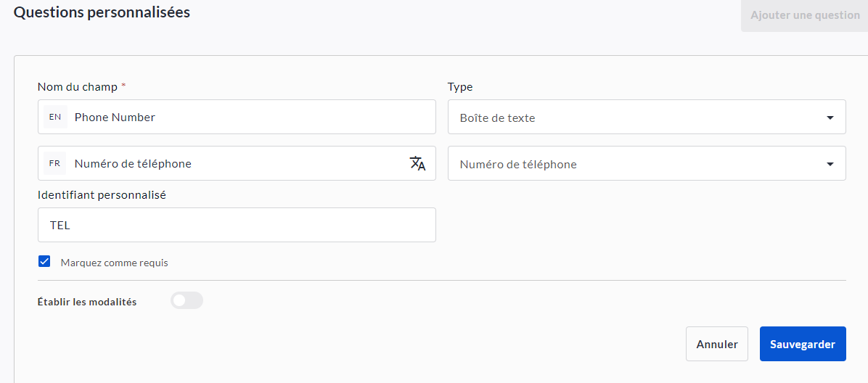Click the EN language badge
868x383 pixels.
point(55,117)
